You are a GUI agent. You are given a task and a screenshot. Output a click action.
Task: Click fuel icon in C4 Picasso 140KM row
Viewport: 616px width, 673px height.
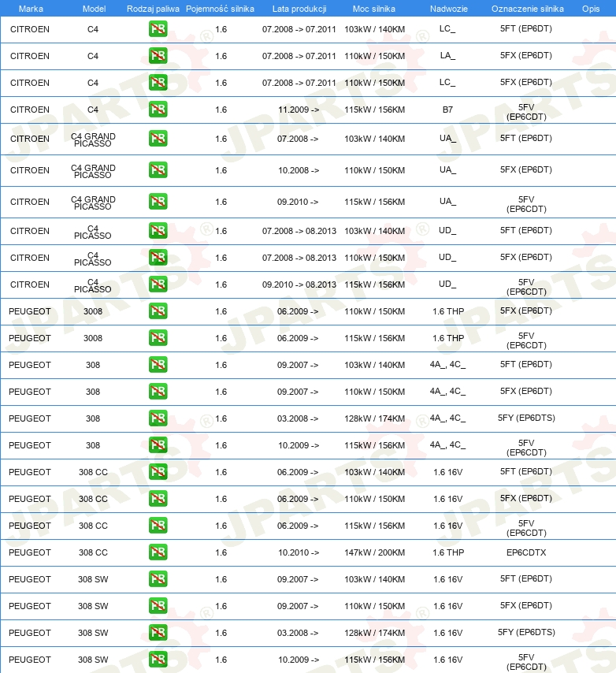coord(158,231)
